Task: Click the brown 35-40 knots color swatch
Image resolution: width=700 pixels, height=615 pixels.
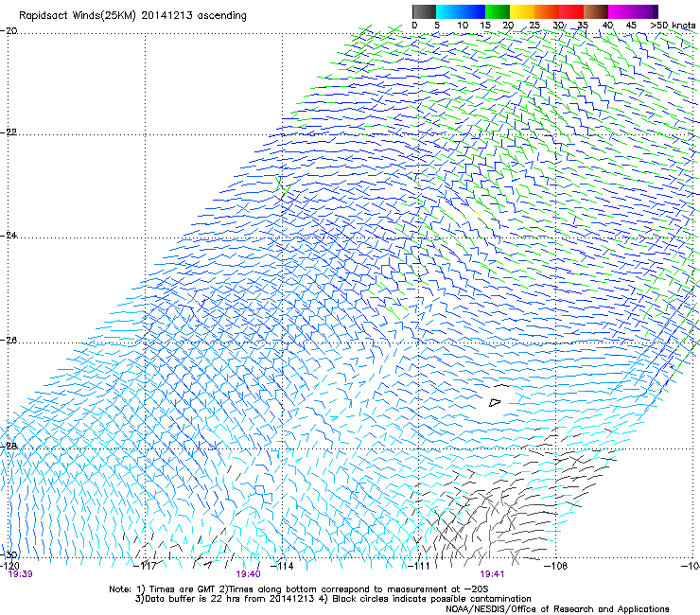Action: [596, 11]
